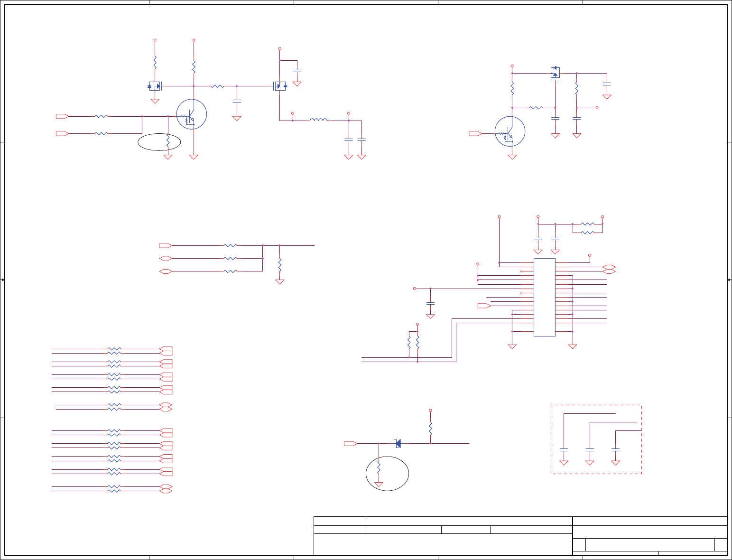The image size is (732, 560).
Task: Select the middle port of the three-port network
Action: click(x=166, y=258)
